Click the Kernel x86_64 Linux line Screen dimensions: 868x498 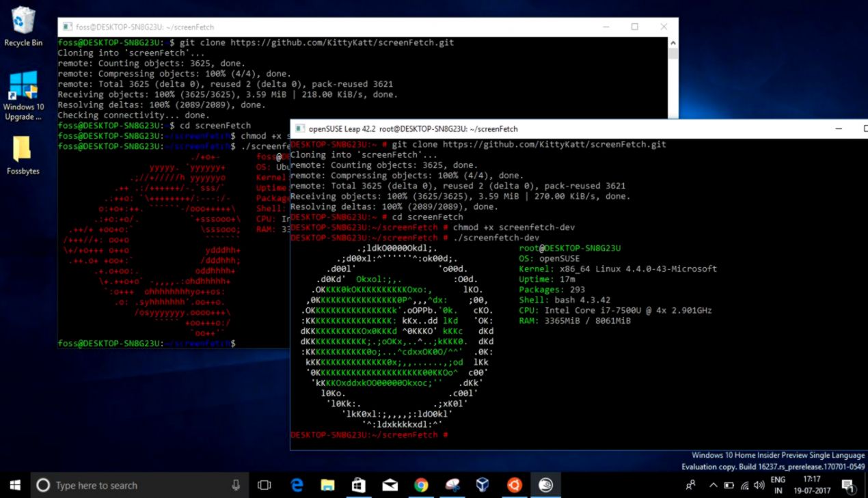click(618, 268)
